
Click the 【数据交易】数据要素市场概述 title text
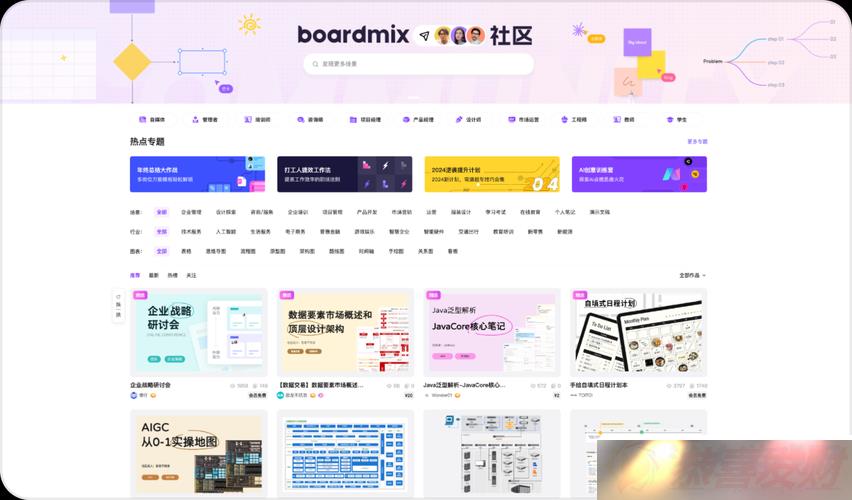tap(320, 385)
